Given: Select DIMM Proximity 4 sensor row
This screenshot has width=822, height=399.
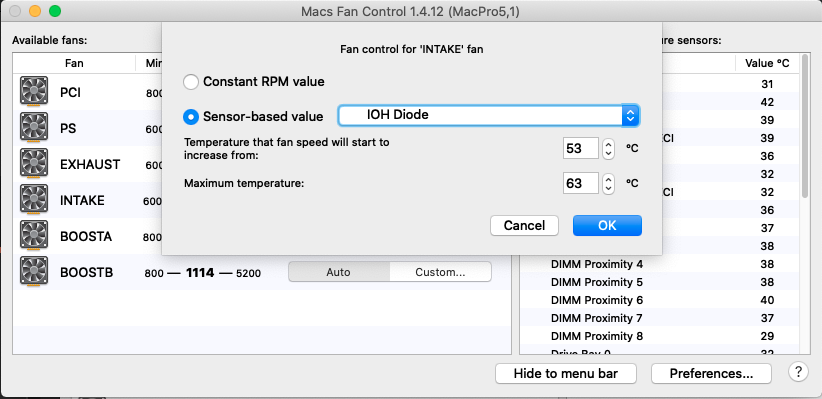Looking at the screenshot, I should [x=659, y=264].
